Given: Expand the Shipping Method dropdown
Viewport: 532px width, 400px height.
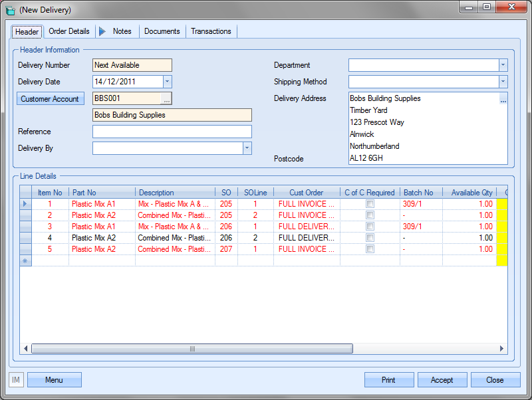Looking at the screenshot, I should 503,82.
